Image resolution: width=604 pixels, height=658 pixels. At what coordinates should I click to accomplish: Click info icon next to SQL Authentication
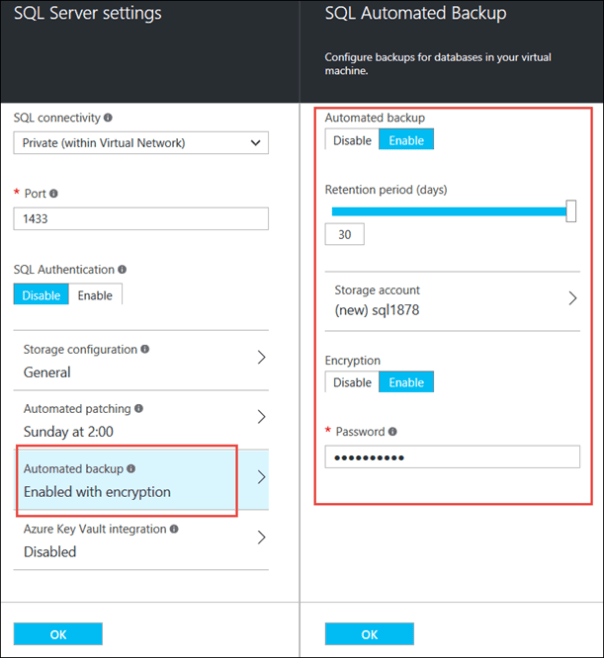coord(122,270)
